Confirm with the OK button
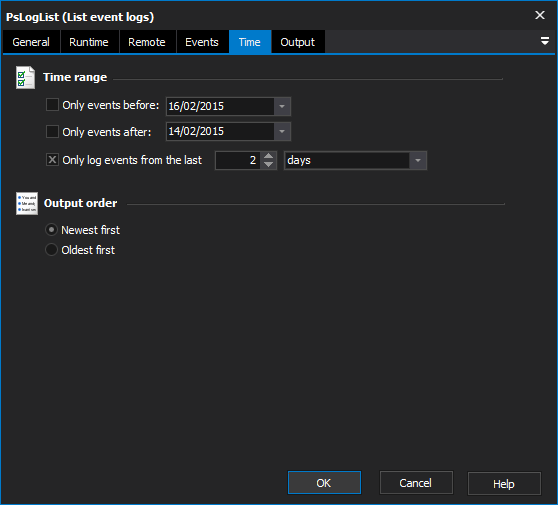The width and height of the screenshot is (558, 505). coord(324,483)
